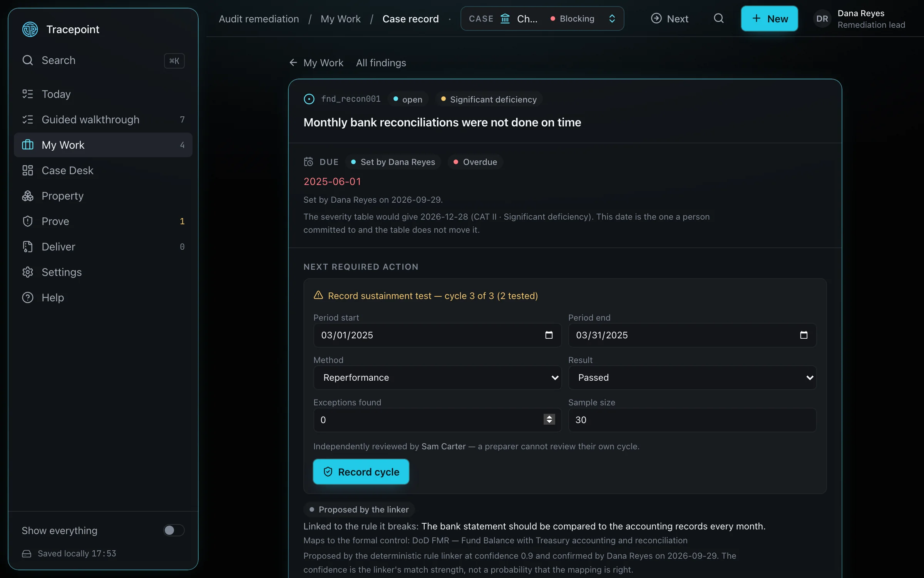Open the All findings link

point(381,62)
